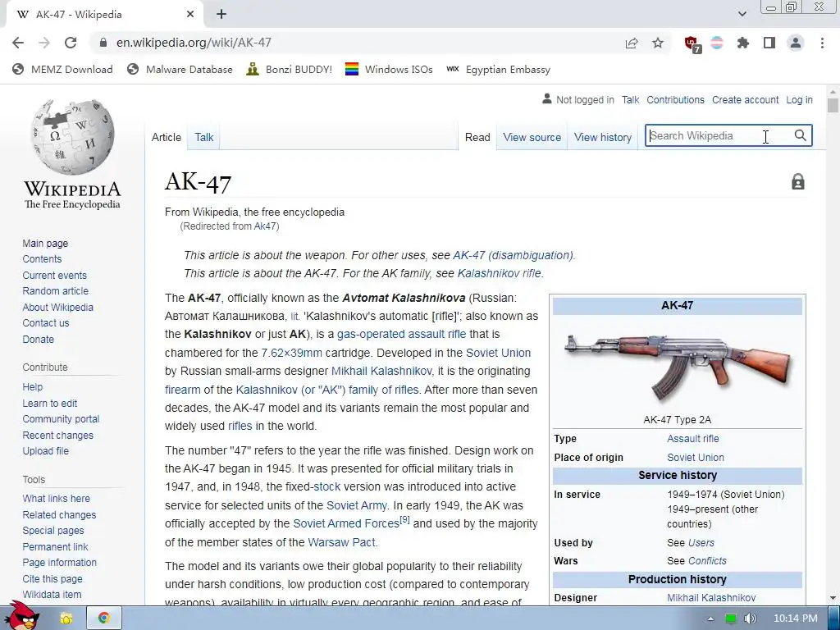Open Recent changes in sidebar
The width and height of the screenshot is (840, 630).
click(x=58, y=435)
